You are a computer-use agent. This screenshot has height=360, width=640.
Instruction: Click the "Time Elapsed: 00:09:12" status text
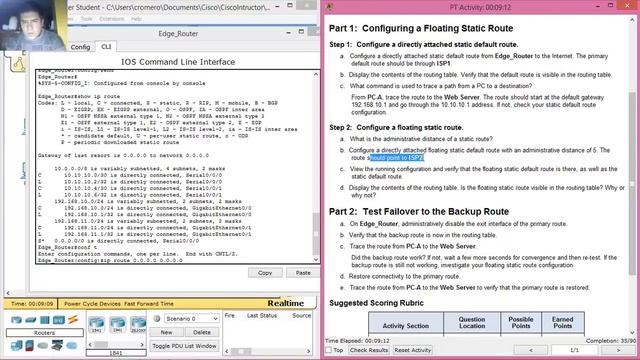(357, 340)
